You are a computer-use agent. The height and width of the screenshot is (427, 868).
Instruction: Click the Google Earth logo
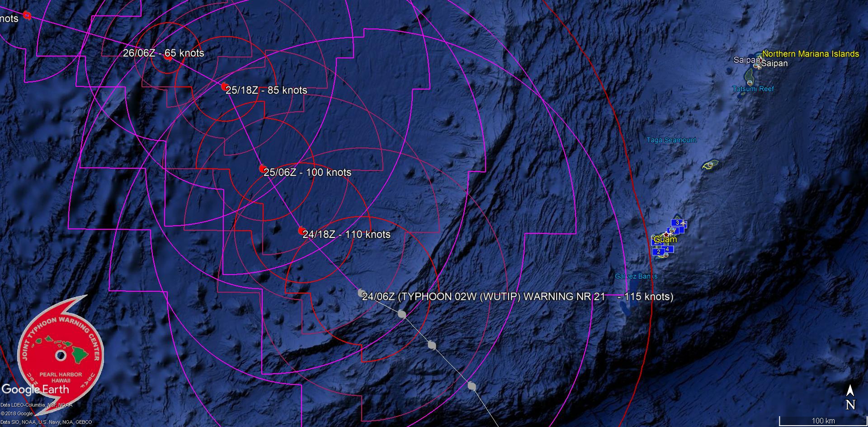[35, 389]
